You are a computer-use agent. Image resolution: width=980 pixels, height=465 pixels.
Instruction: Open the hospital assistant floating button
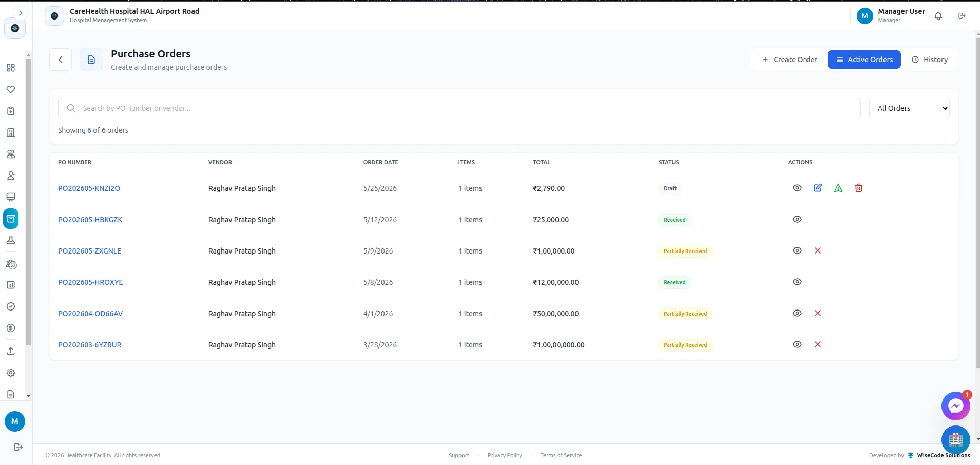point(955,439)
